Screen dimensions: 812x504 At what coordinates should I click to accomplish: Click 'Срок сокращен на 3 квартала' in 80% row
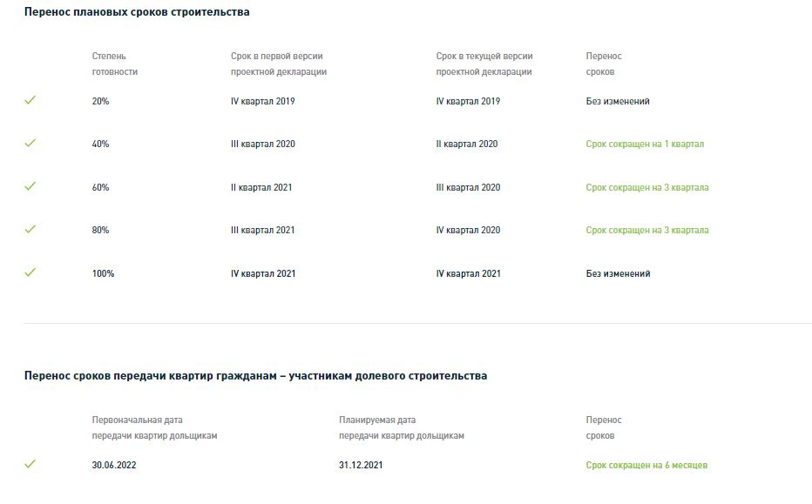(x=647, y=230)
